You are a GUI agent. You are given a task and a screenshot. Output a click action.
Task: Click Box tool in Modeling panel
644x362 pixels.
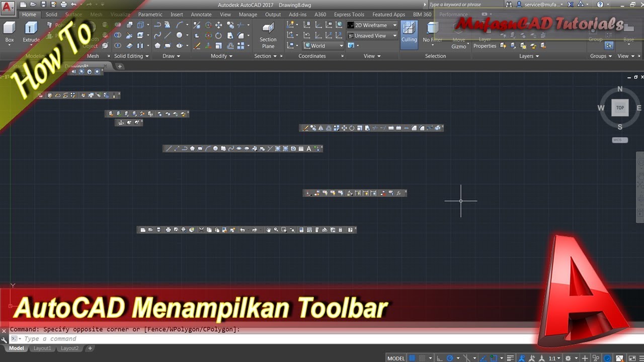pyautogui.click(x=10, y=32)
